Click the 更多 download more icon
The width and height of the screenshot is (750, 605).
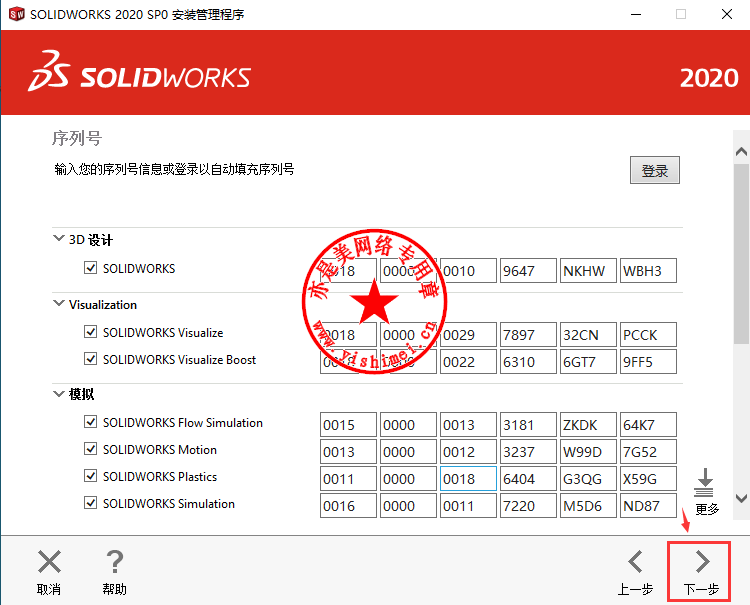coord(704,483)
